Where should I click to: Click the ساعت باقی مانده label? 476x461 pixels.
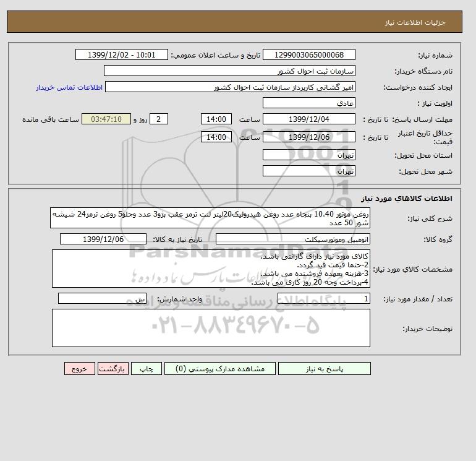51,119
